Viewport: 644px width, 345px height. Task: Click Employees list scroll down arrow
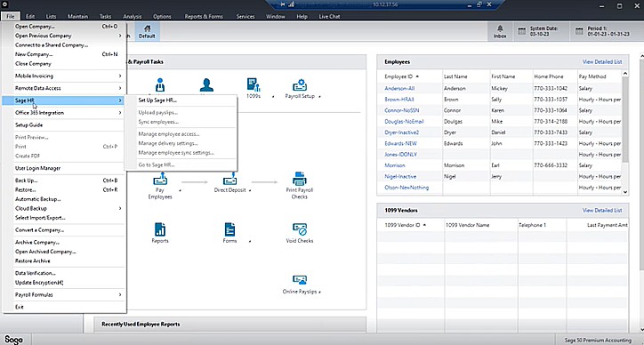(625, 191)
